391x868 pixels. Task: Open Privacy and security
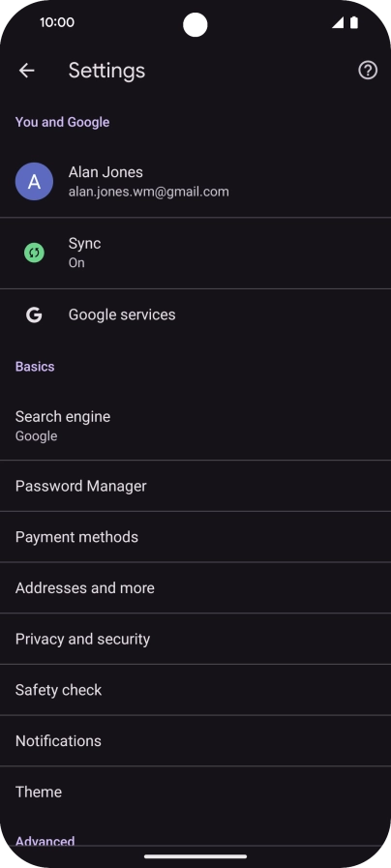[195, 639]
